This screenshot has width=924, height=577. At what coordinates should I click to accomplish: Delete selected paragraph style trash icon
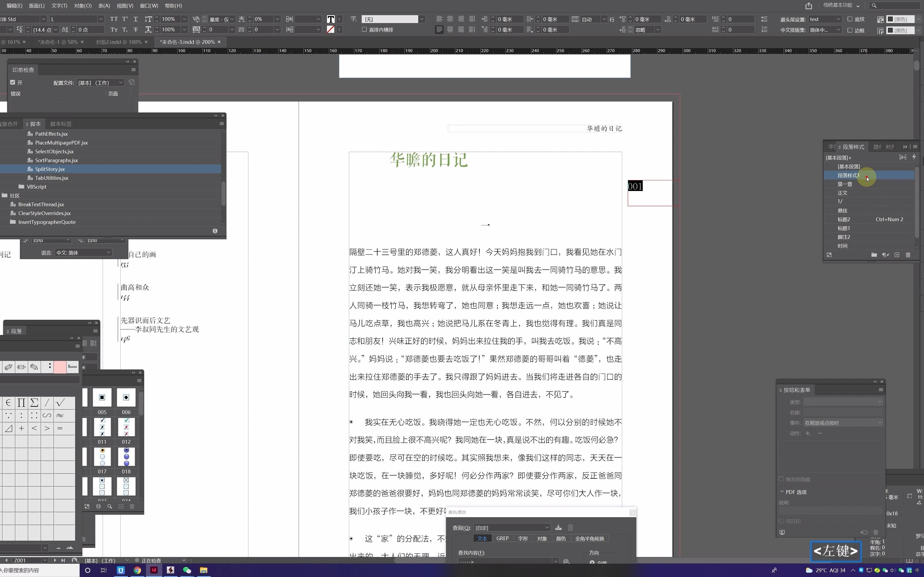(x=908, y=255)
